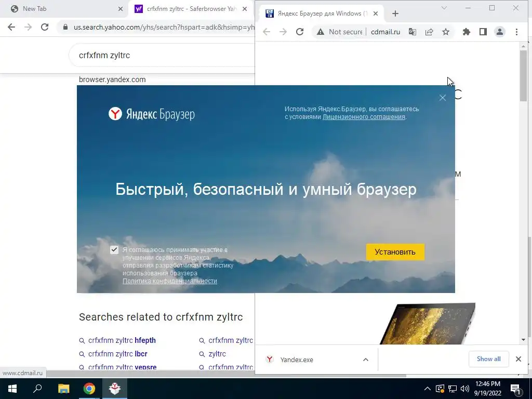This screenshot has width=532, height=399.
Task: Click the network tray icon
Action: (453, 389)
